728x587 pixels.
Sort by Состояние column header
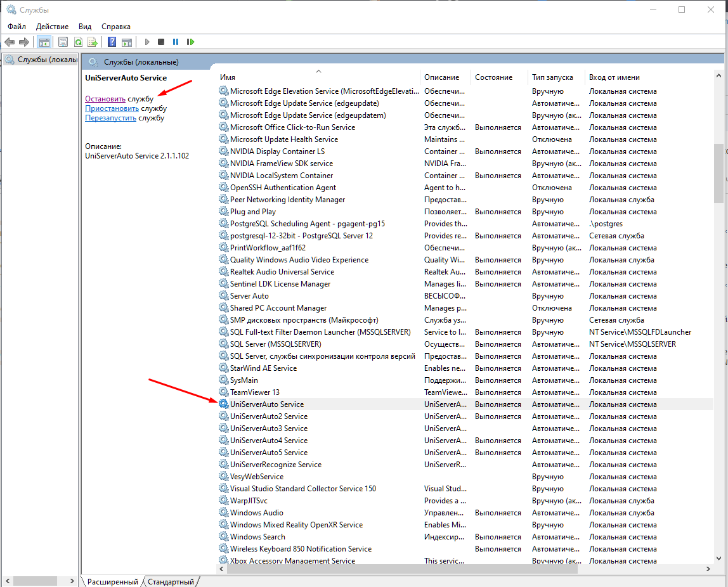[493, 77]
